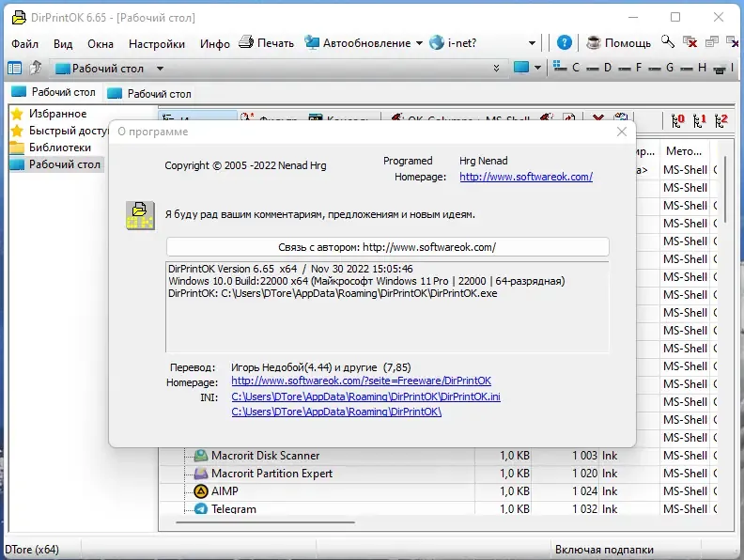
Task: Click the AIMP row name
Action: tap(225, 491)
